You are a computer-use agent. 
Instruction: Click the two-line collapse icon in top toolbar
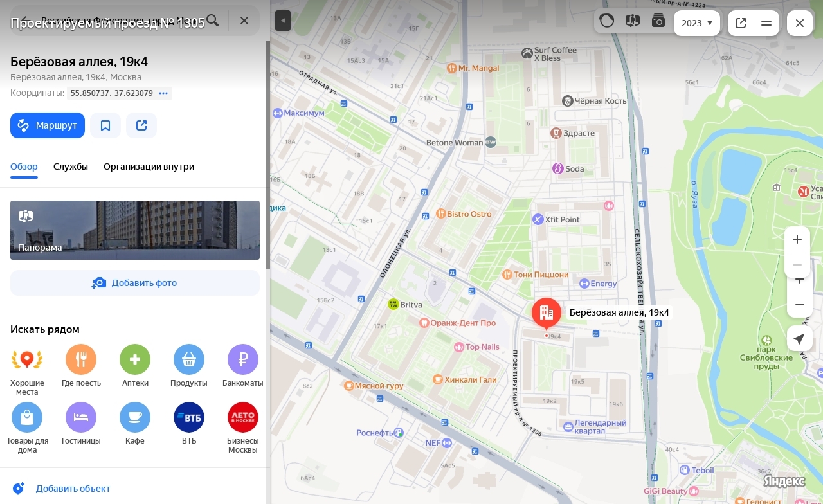point(766,23)
